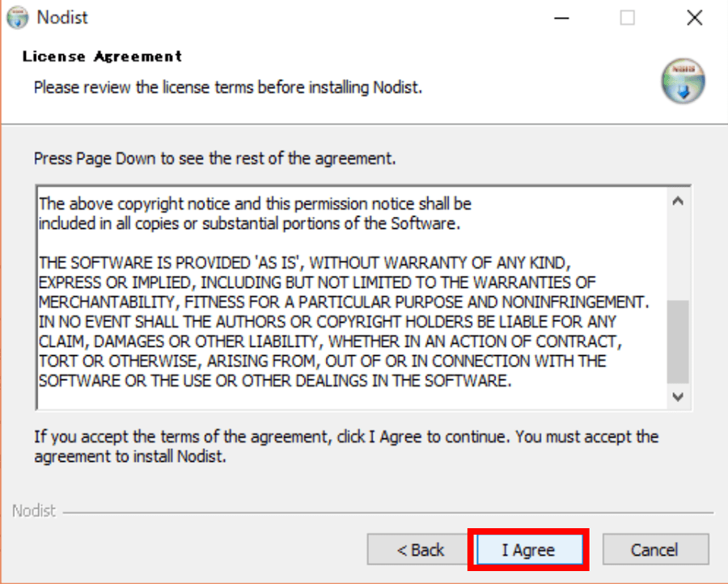Cancel the Nodist installation
The width and height of the screenshot is (728, 584).
[654, 550]
